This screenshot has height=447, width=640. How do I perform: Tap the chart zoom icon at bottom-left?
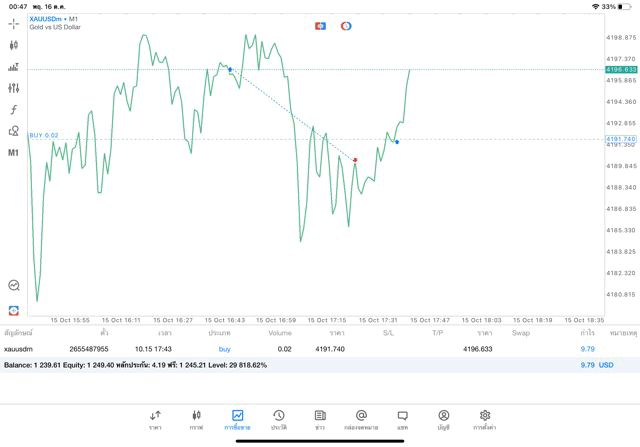(14, 285)
